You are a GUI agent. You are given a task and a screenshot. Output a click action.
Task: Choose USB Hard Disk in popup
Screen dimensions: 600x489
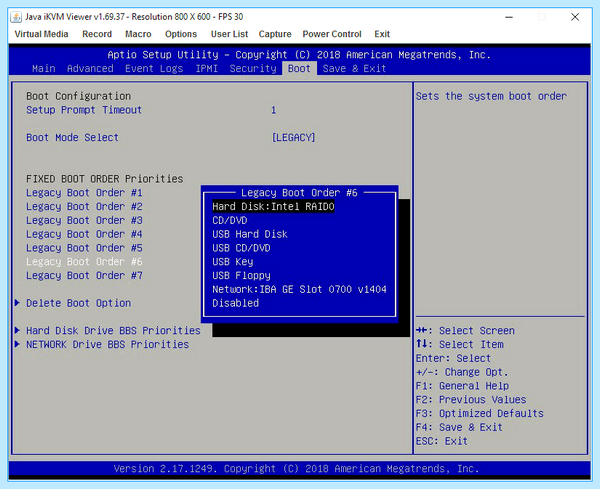(x=250, y=234)
